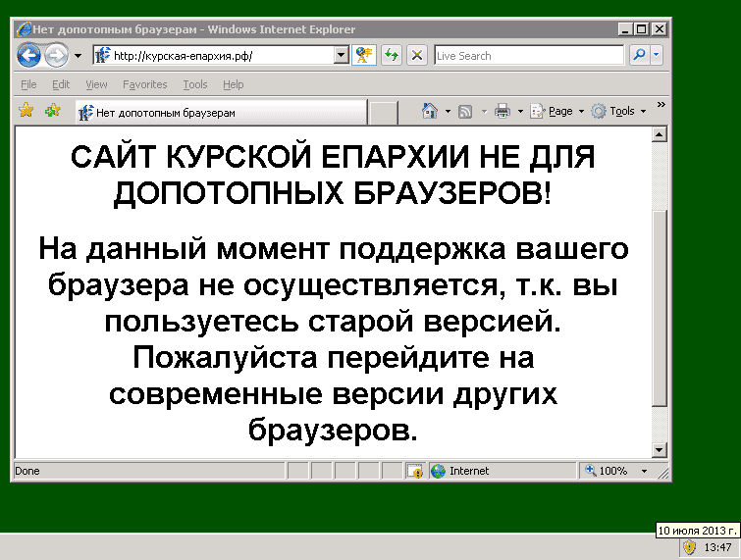The height and width of the screenshot is (560, 741).
Task: Open the View menu
Action: point(96,84)
